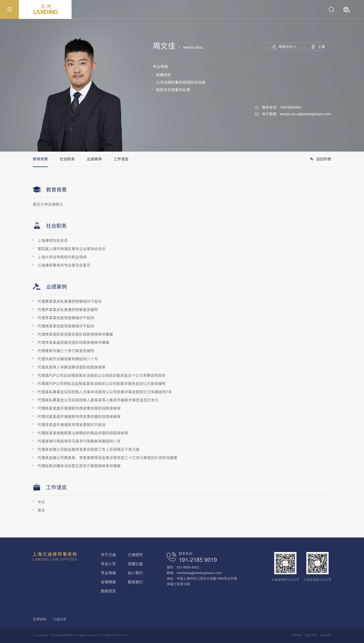The image size is (364, 643).
Task: Click the 高级合伙人 badge
Action: [x=284, y=47]
